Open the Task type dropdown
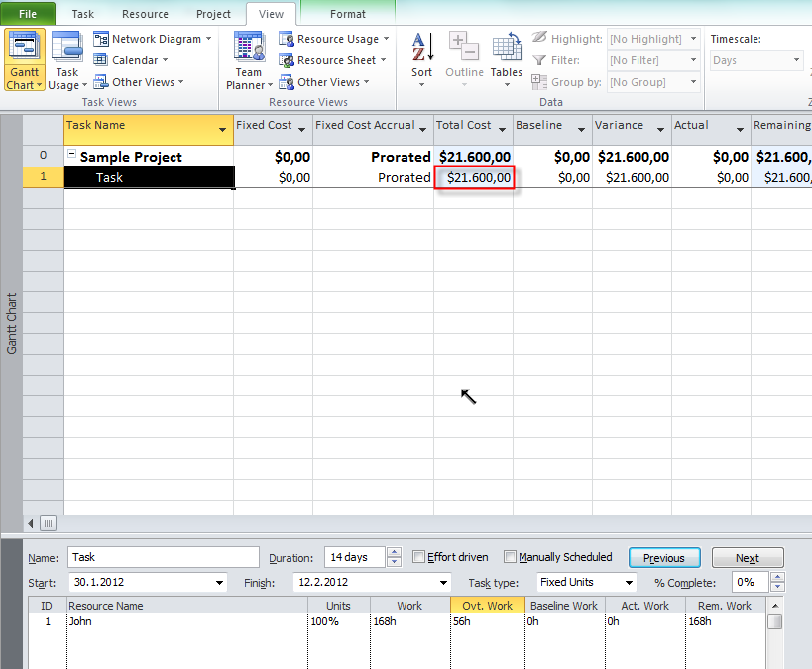812x669 pixels. 628,583
